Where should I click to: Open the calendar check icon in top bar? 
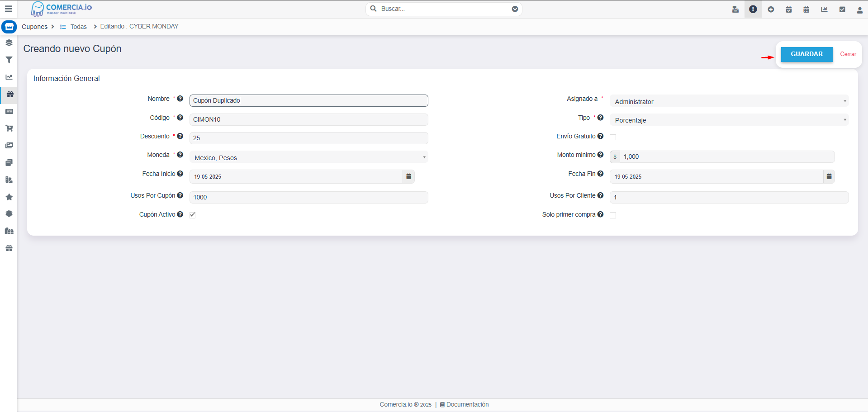789,9
